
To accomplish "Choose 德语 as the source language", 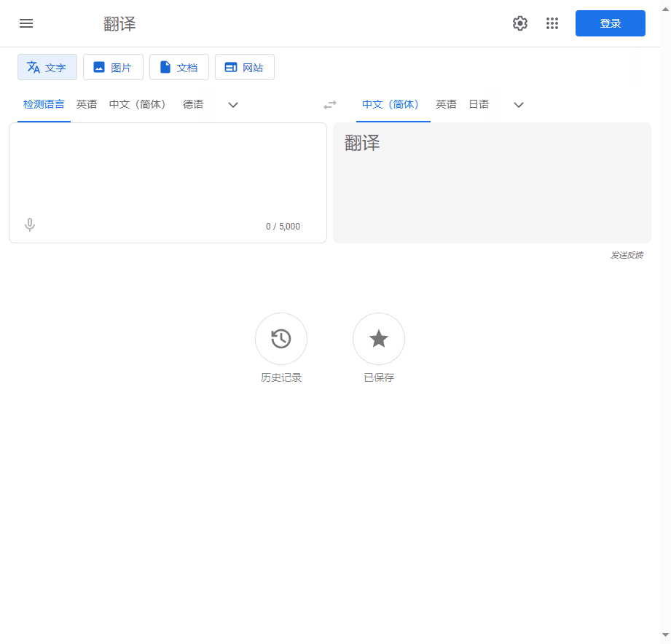I will click(193, 104).
